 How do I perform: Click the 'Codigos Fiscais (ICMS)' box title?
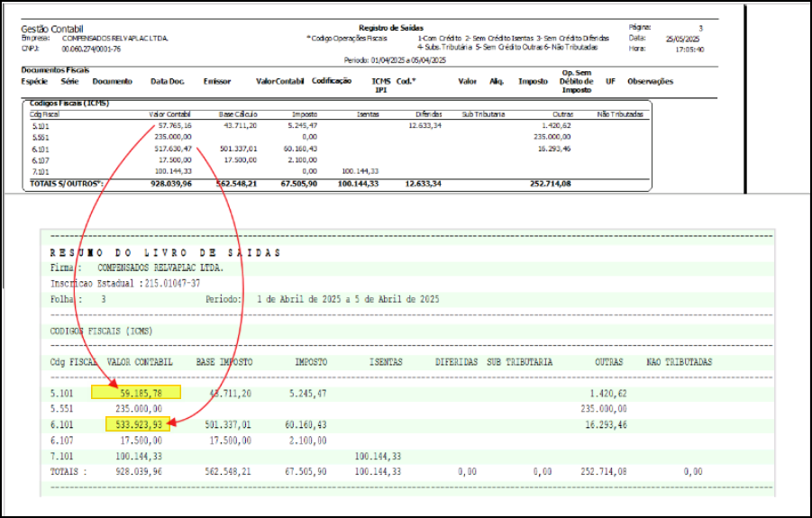tap(69, 103)
